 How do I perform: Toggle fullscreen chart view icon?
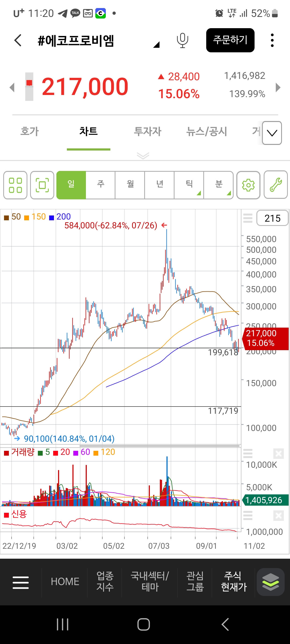(42, 185)
